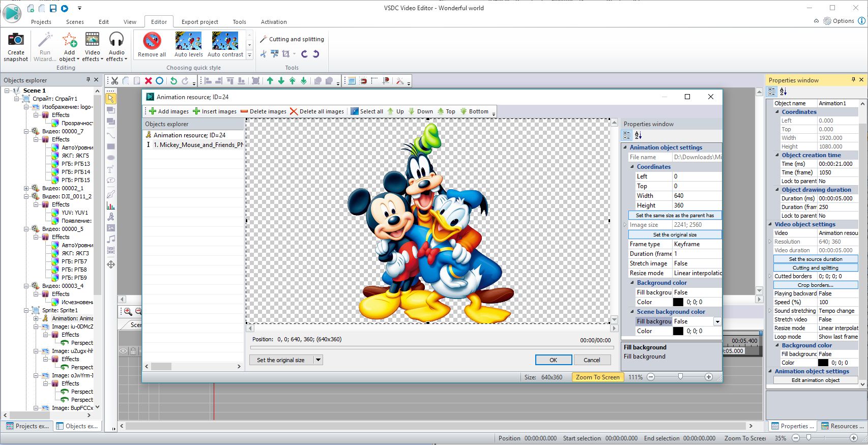
Task: Click the Zoom To Screen button
Action: pyautogui.click(x=597, y=377)
